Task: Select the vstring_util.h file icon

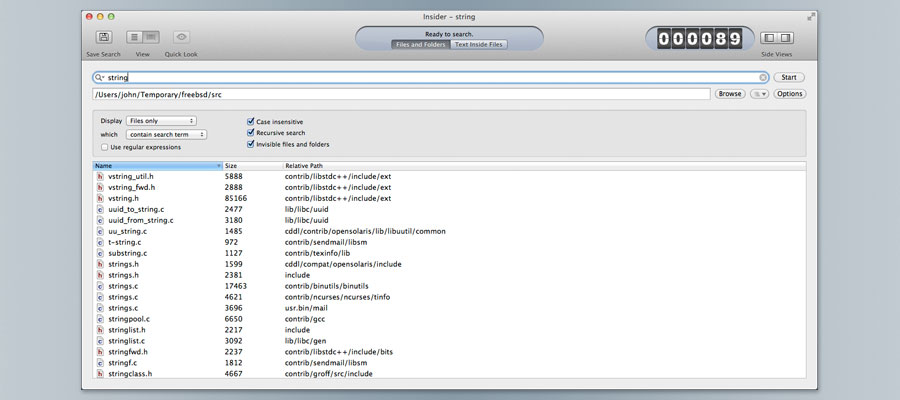Action: pos(100,176)
